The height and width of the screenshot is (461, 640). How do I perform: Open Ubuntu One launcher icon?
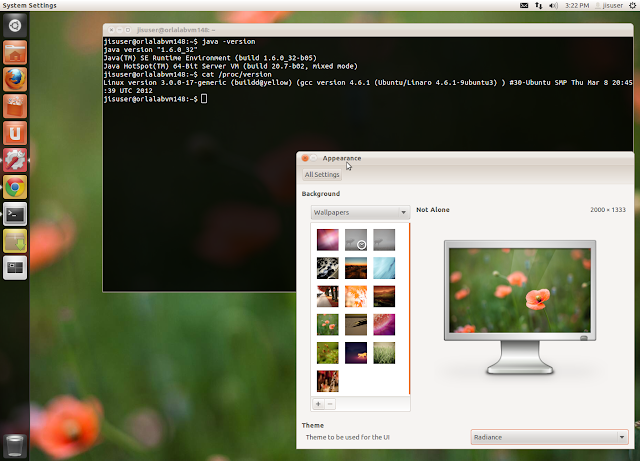pos(15,133)
